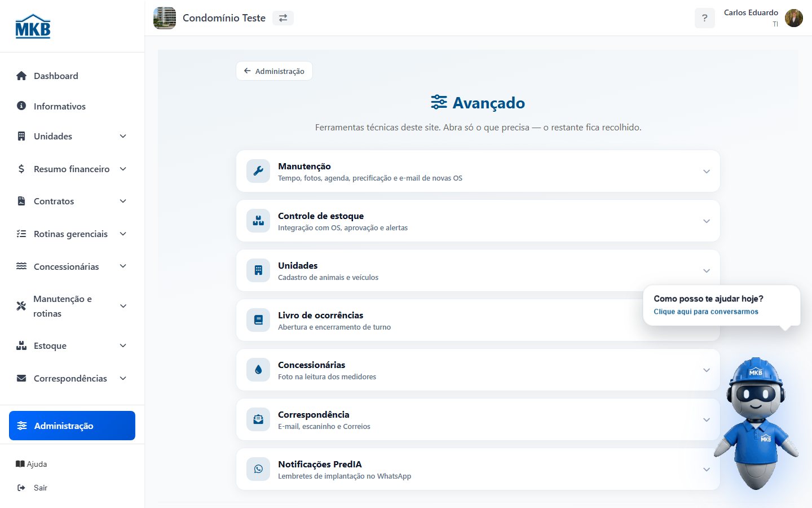Expand the Notificações PredIA card chevron
The height and width of the screenshot is (508, 812).
[707, 470]
